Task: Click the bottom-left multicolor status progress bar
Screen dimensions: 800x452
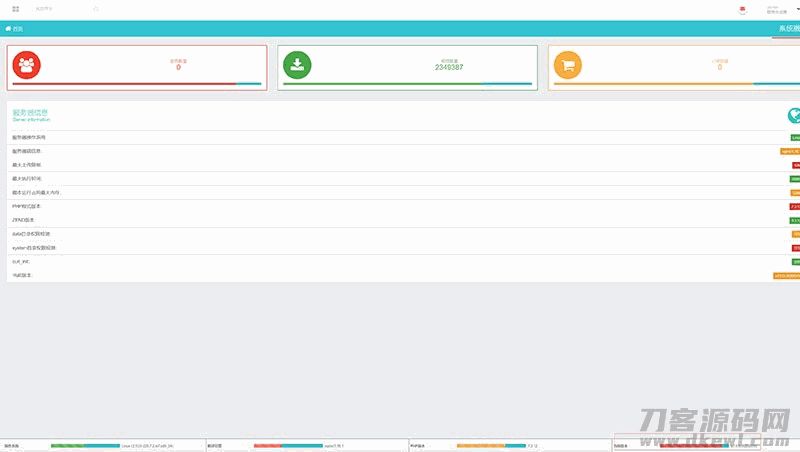Action: click(x=85, y=445)
